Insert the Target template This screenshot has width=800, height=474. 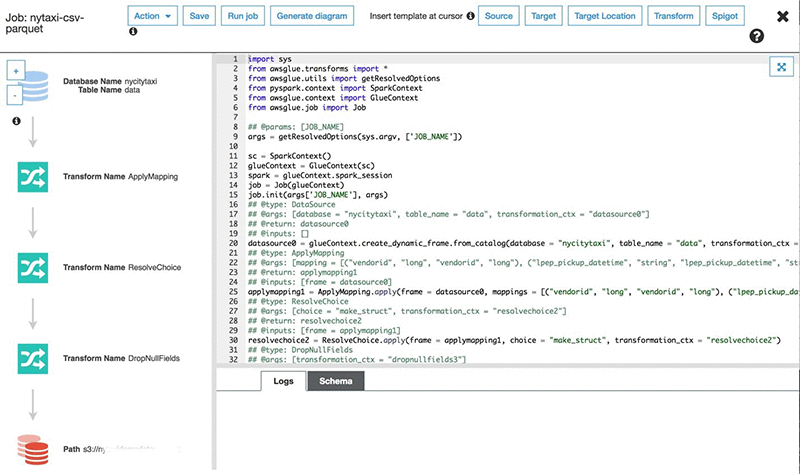[543, 16]
